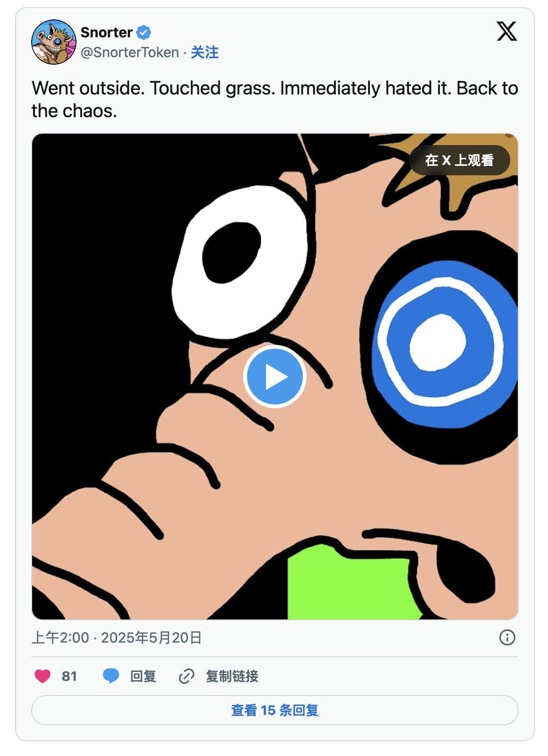This screenshot has width=548, height=756.
Task: Click the chain link copy icon
Action: (187, 676)
